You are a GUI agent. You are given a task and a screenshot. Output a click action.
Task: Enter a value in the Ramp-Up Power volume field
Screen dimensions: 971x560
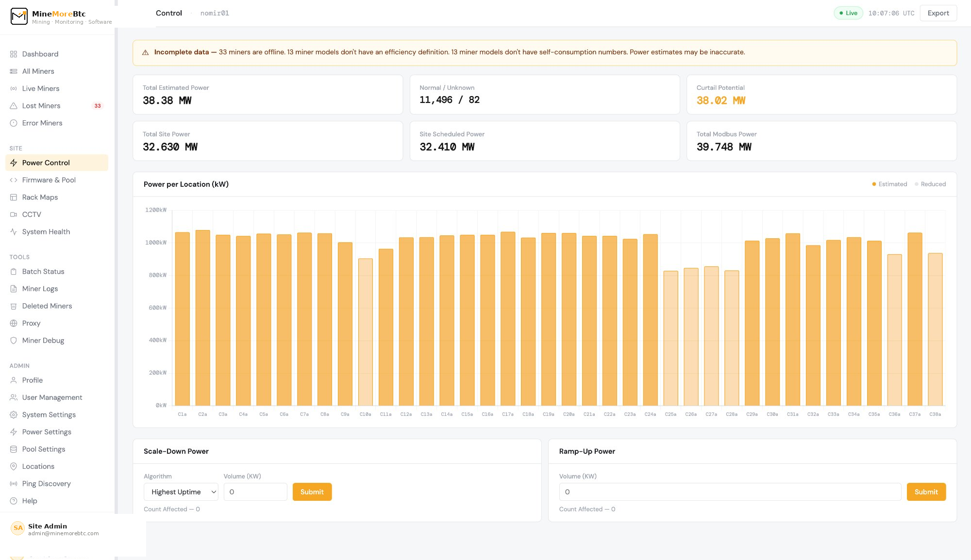click(730, 492)
